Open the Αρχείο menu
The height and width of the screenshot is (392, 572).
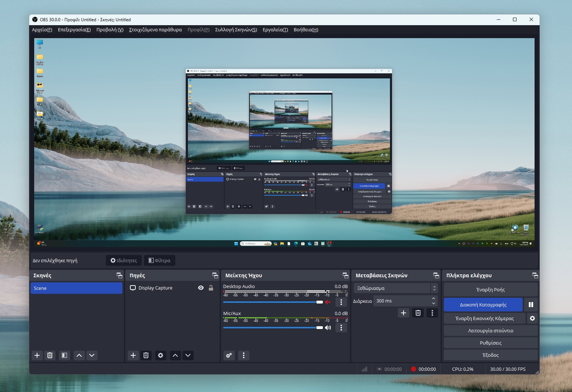(42, 30)
